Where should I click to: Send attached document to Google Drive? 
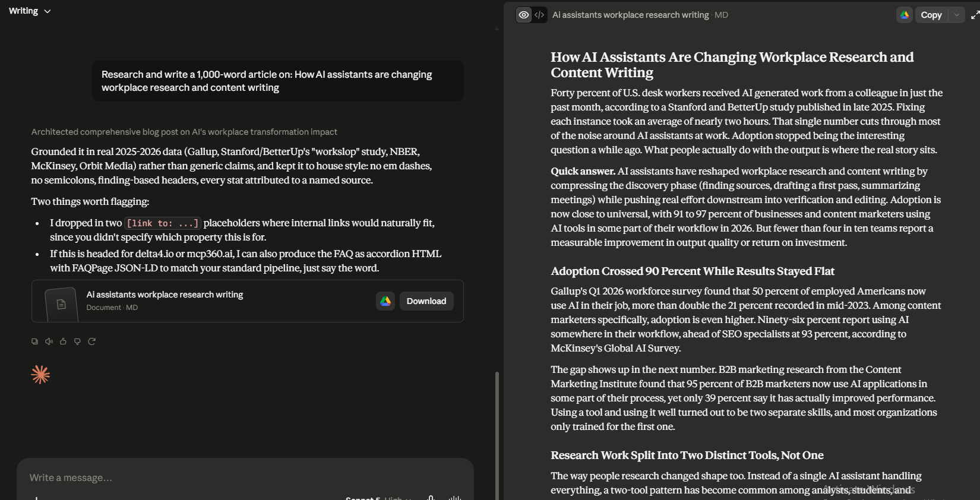[385, 301]
